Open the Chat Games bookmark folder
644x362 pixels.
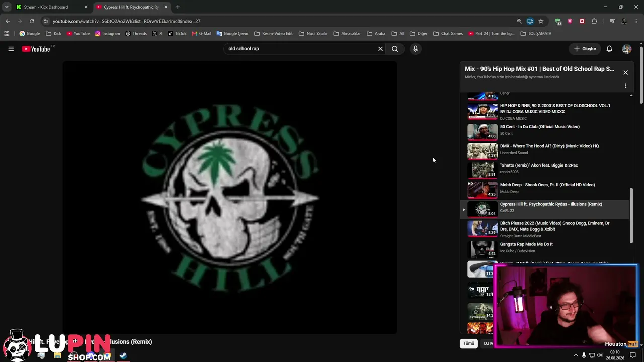[x=448, y=34]
